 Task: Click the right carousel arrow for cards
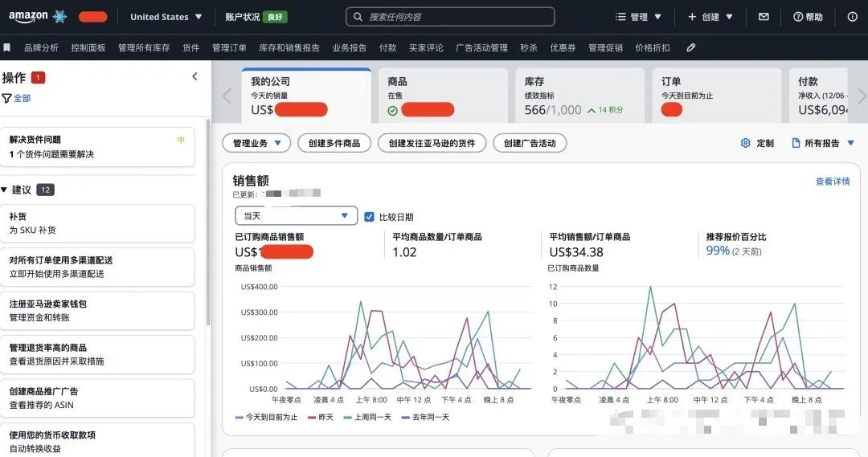pos(862,96)
